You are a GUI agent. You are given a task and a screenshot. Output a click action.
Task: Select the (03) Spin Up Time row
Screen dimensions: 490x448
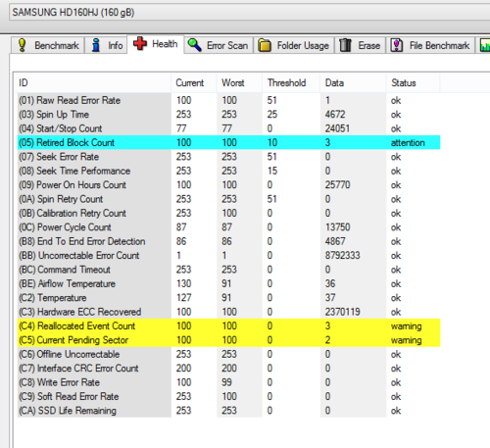228,115
